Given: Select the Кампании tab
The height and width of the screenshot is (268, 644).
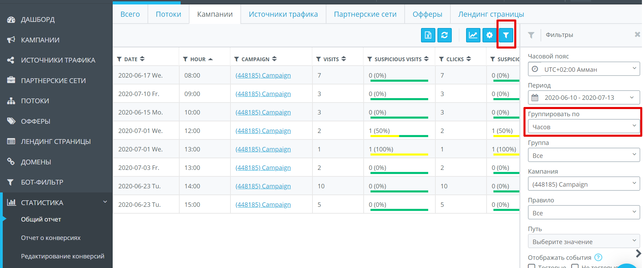Looking at the screenshot, I should pyautogui.click(x=215, y=14).
